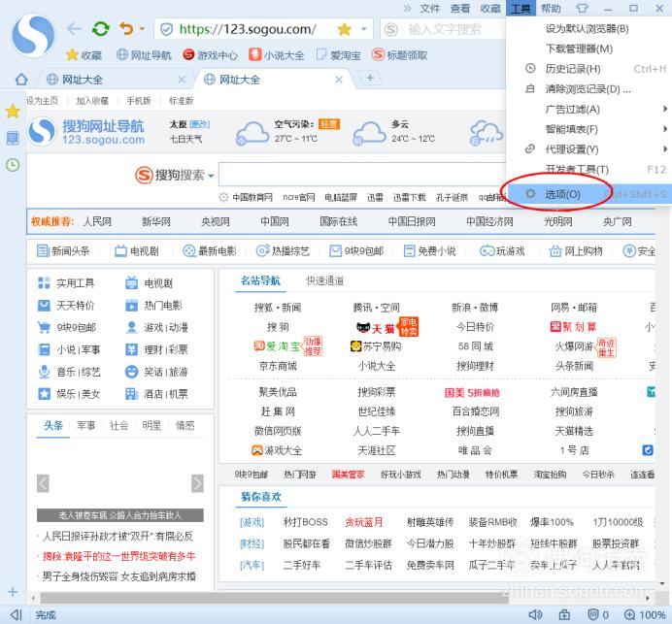
Task: Switch to 军事 news tab
Action: (x=86, y=425)
